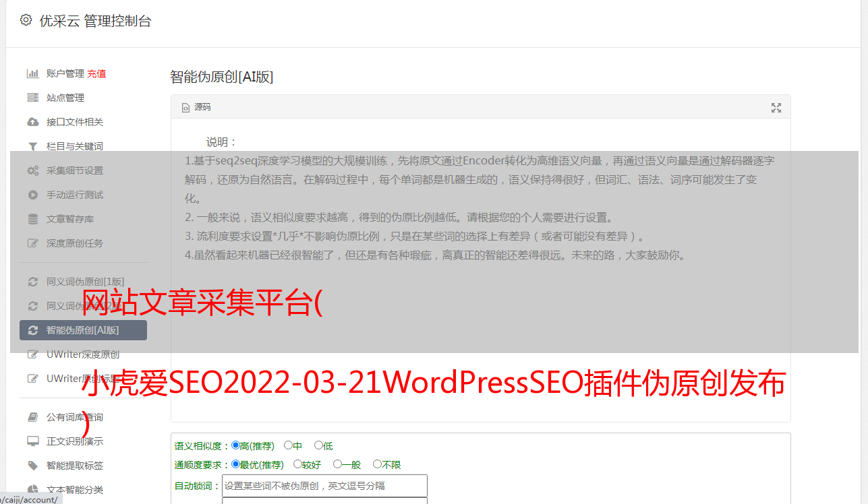Click the tag icon for 智能提取标签
This screenshot has width=868, height=504.
32,466
